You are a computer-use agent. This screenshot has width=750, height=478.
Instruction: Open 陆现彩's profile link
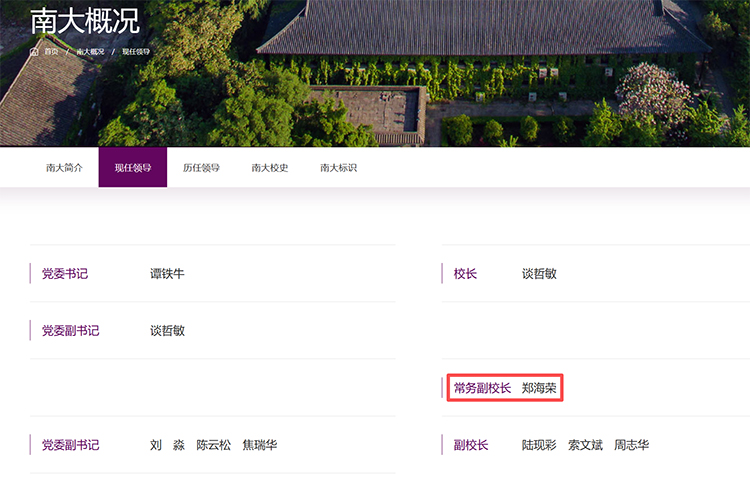tap(539, 445)
